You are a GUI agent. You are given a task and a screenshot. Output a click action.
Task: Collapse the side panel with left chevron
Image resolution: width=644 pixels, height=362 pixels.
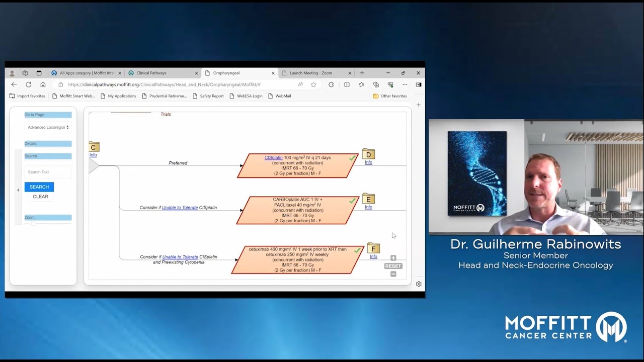coord(18,190)
